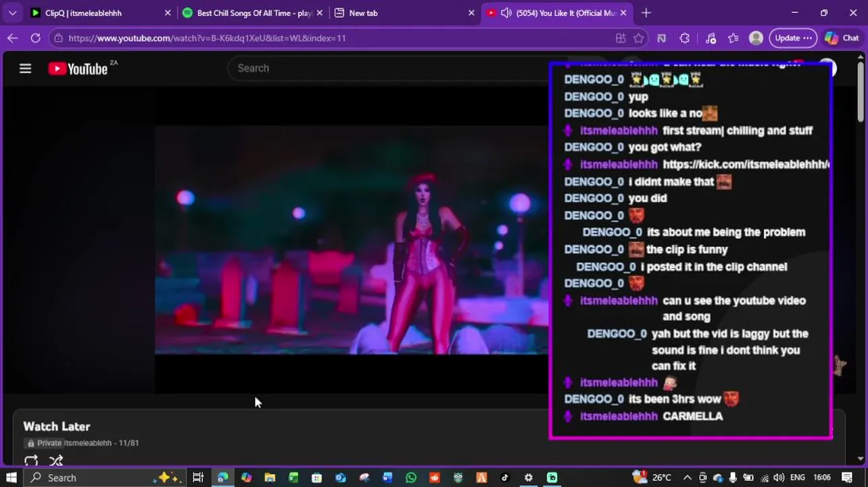Bookmark page with the star icon
This screenshot has width=868, height=487.
pos(639,38)
